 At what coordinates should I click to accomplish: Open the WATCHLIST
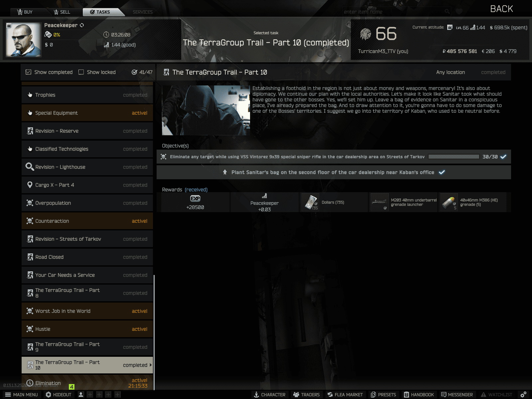[x=496, y=395]
